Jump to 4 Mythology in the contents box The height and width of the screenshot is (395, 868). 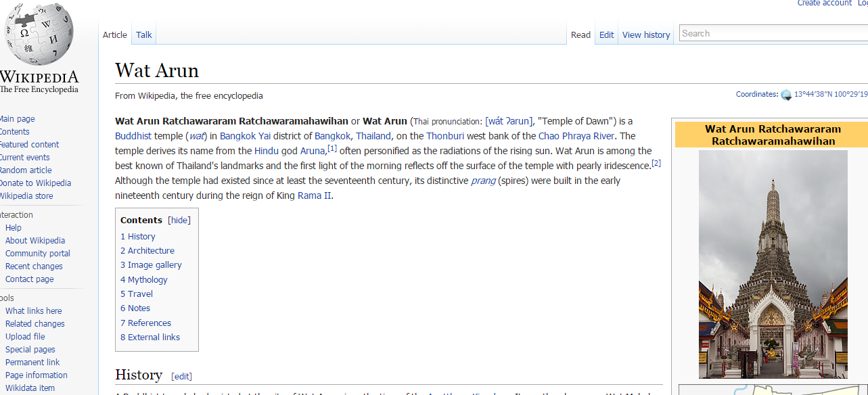point(144,280)
